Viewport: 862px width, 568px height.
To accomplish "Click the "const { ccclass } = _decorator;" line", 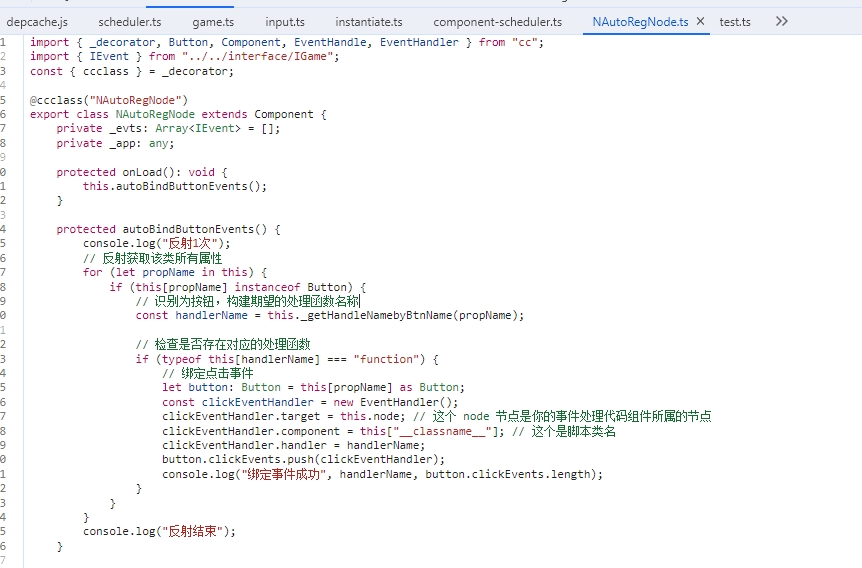I will [132, 71].
